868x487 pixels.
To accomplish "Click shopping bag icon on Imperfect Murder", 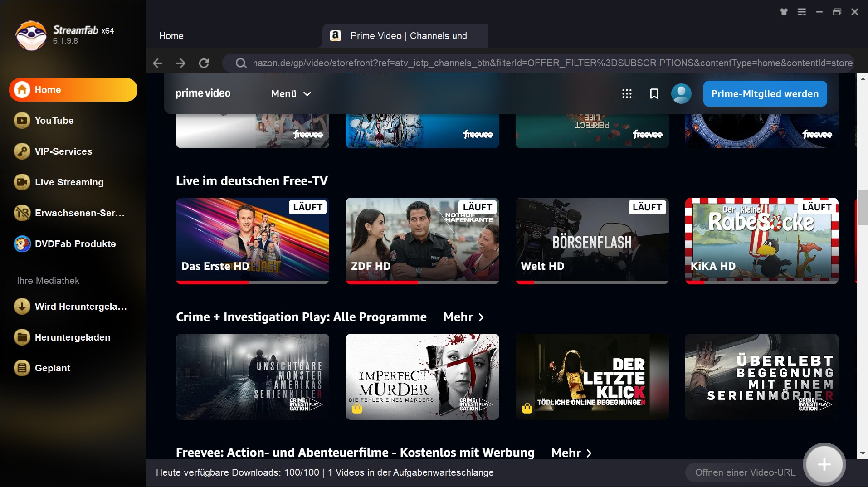I will click(x=357, y=408).
